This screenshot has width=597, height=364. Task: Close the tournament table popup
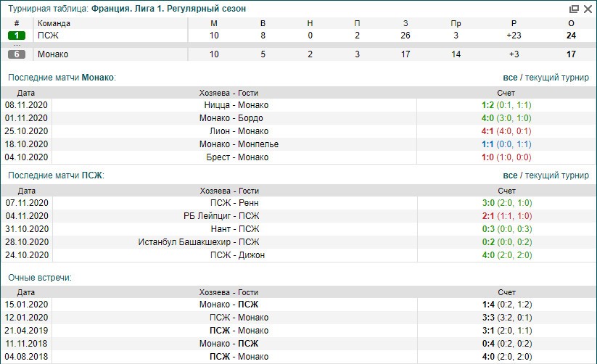point(587,9)
